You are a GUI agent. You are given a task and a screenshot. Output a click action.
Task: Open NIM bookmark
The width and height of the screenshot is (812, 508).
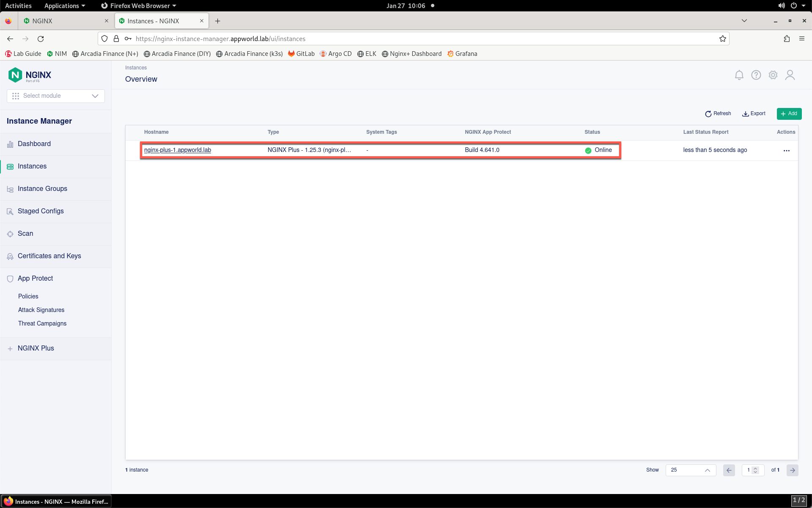(57, 54)
